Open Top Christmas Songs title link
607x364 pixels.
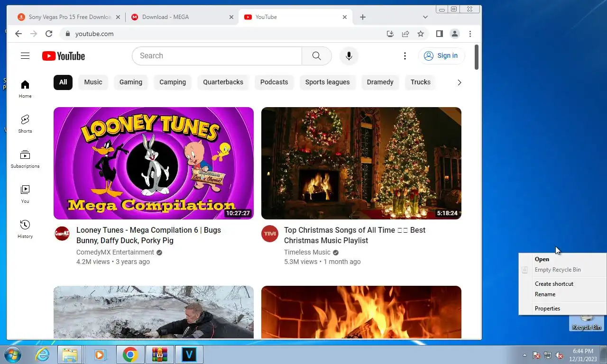355,235
